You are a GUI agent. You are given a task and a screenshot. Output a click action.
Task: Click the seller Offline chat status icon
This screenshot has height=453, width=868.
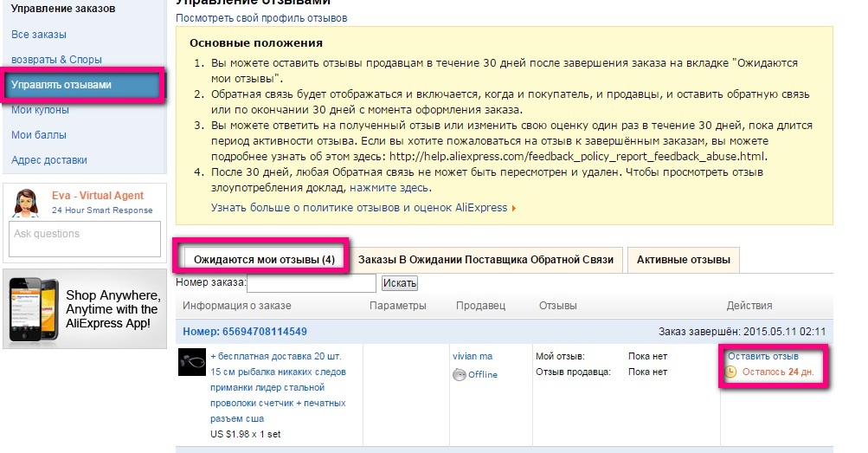tap(460, 374)
